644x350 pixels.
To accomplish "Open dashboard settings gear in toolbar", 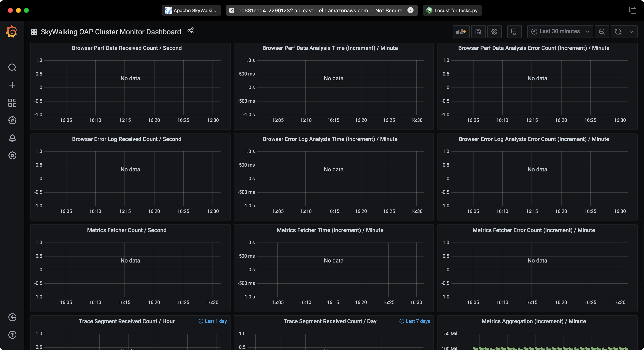I will click(x=494, y=32).
